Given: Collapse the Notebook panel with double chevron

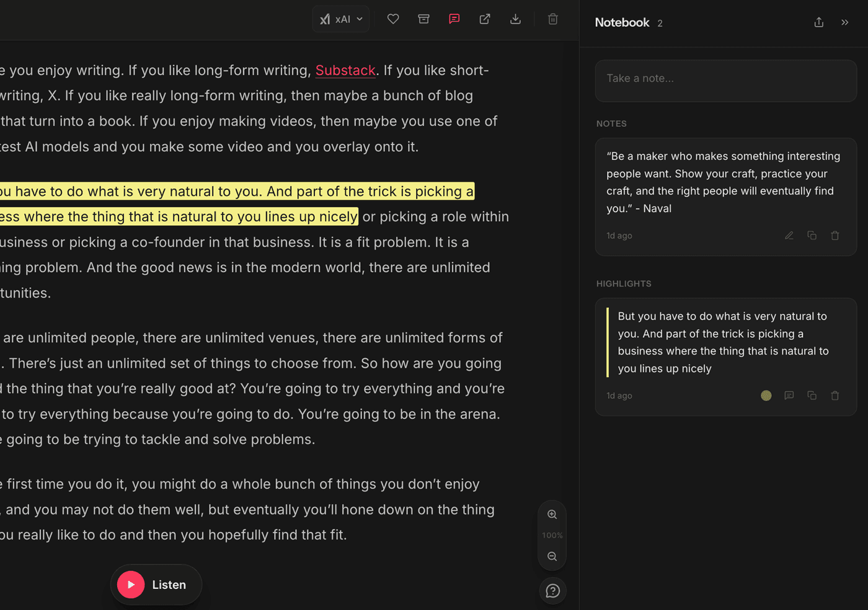Looking at the screenshot, I should click(844, 22).
